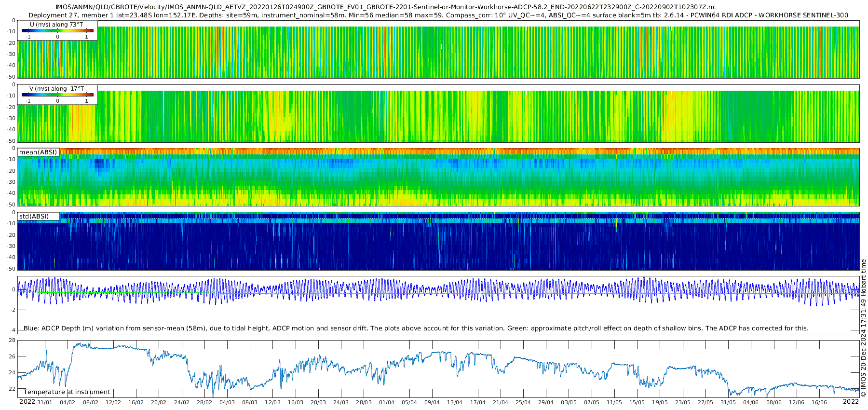Select the 08/03 date tick label

tap(250, 402)
